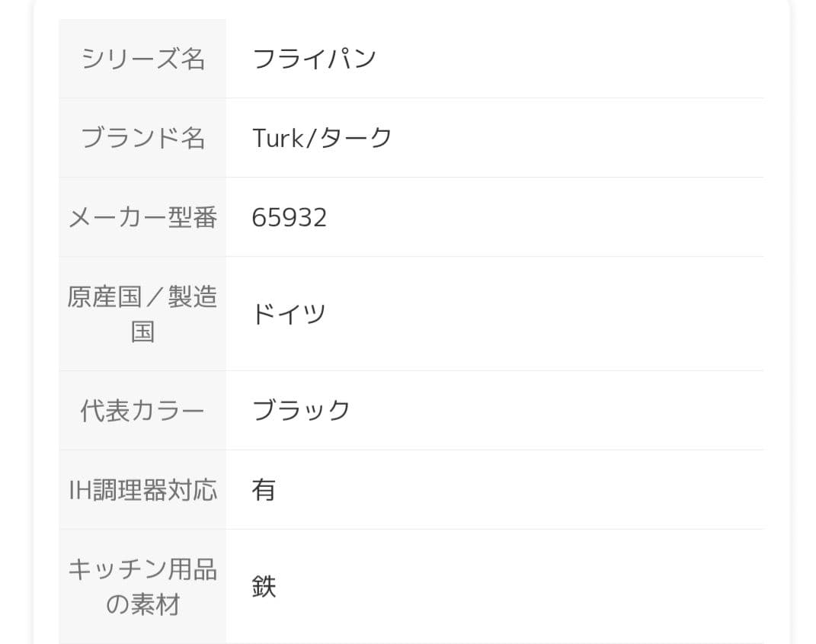Click the シリーズ名 label cell
The image size is (816, 644).
pos(142,59)
